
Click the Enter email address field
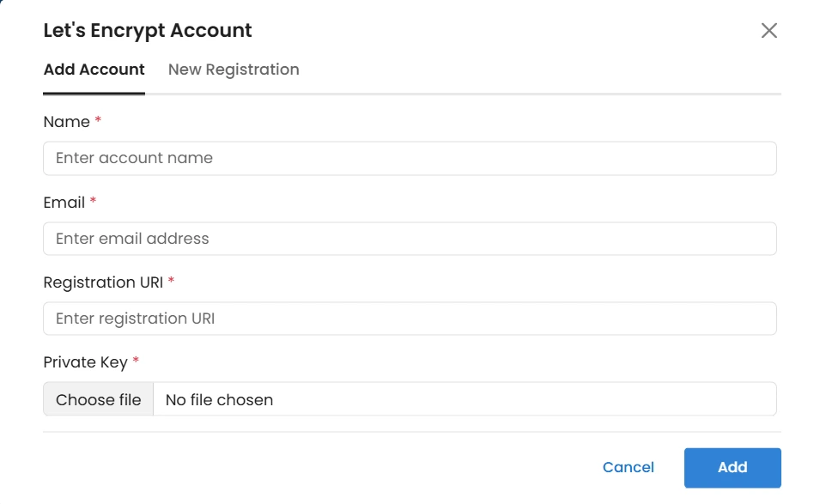click(x=410, y=239)
